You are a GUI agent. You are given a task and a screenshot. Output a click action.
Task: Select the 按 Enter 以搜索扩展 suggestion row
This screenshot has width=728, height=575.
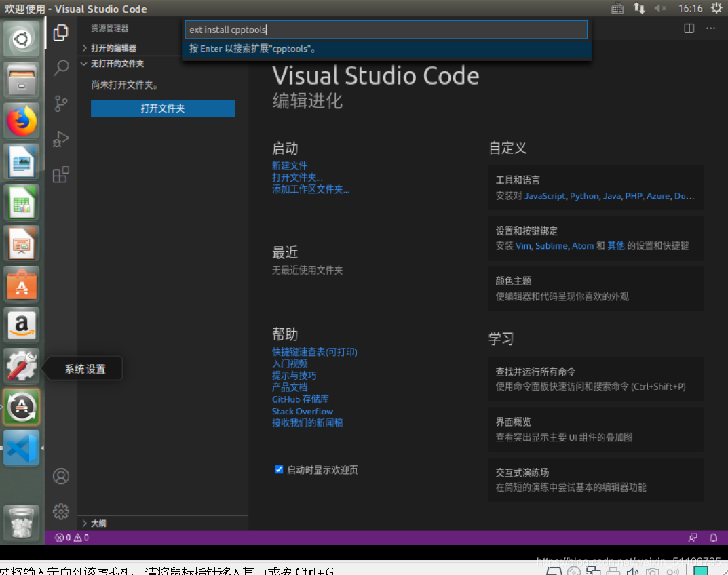[x=386, y=49]
